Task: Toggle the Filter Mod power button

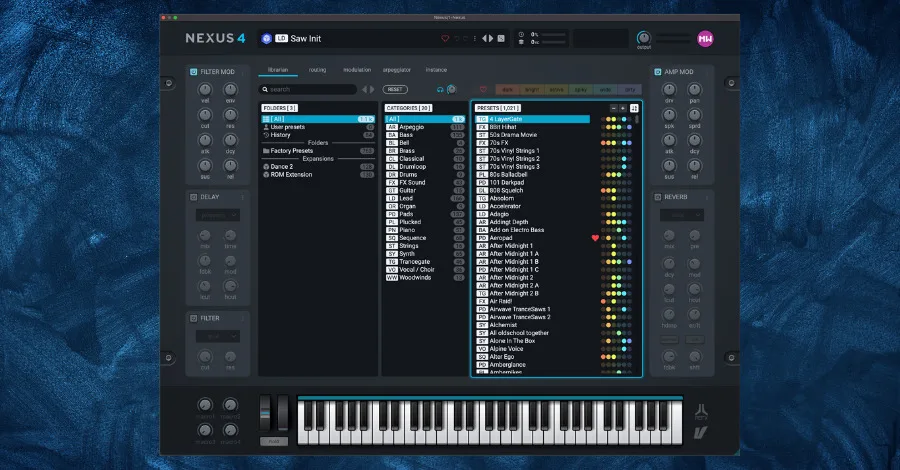Action: pyautogui.click(x=193, y=72)
